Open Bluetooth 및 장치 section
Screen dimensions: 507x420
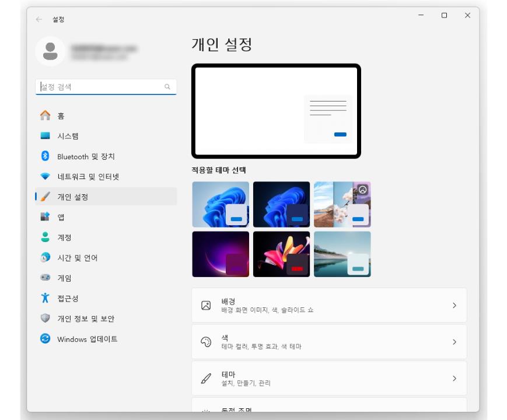[x=106, y=156]
